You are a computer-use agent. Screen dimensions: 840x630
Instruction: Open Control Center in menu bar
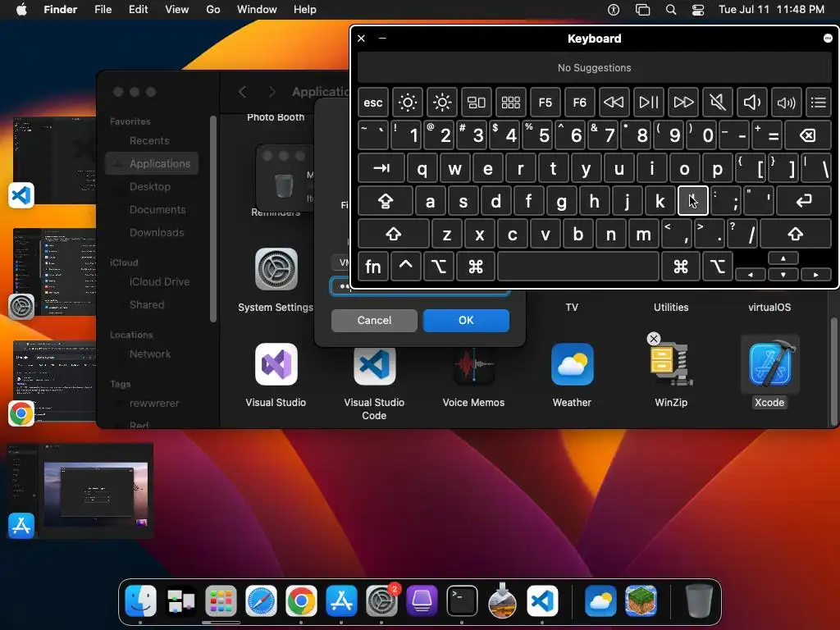coord(698,10)
